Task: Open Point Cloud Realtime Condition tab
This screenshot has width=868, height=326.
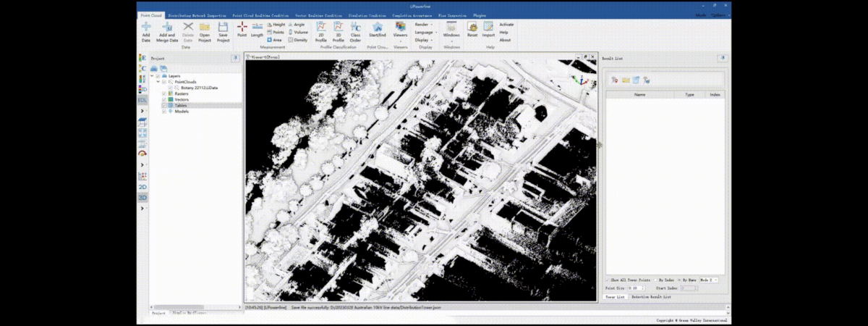Action: 260,14
